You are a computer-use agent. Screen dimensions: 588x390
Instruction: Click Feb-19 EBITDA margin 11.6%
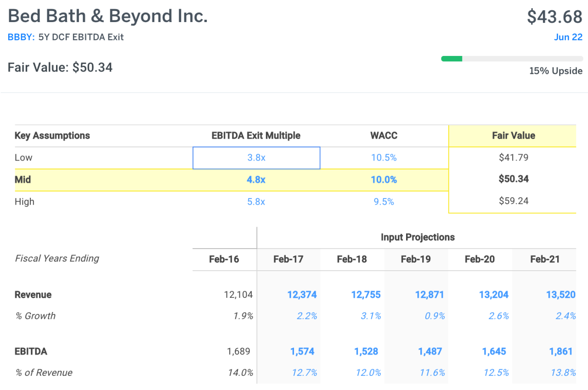[x=433, y=373]
